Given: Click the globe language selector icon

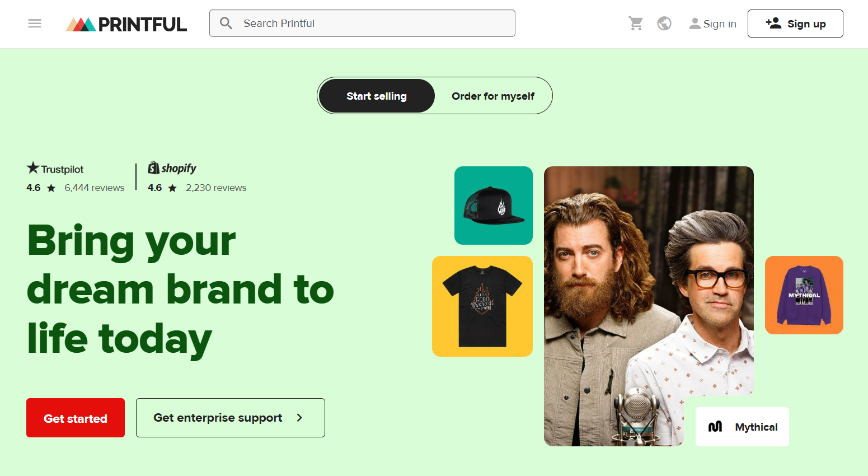Looking at the screenshot, I should 664,23.
